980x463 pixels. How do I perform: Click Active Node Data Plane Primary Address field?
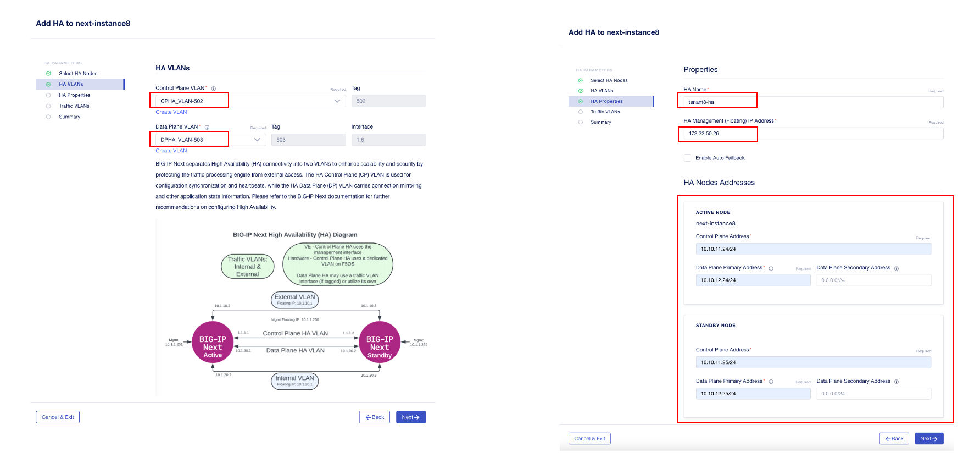coord(753,280)
